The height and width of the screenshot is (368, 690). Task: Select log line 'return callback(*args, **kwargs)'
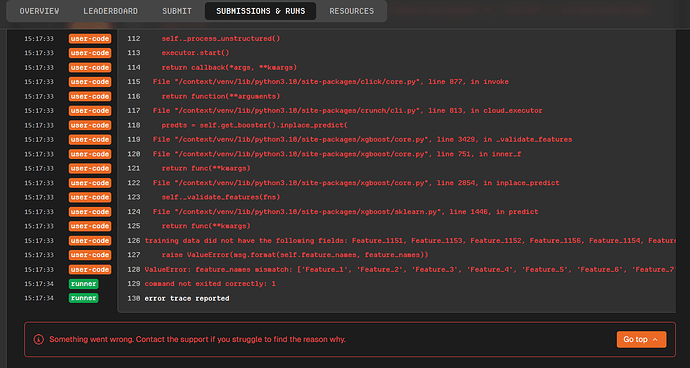click(229, 67)
